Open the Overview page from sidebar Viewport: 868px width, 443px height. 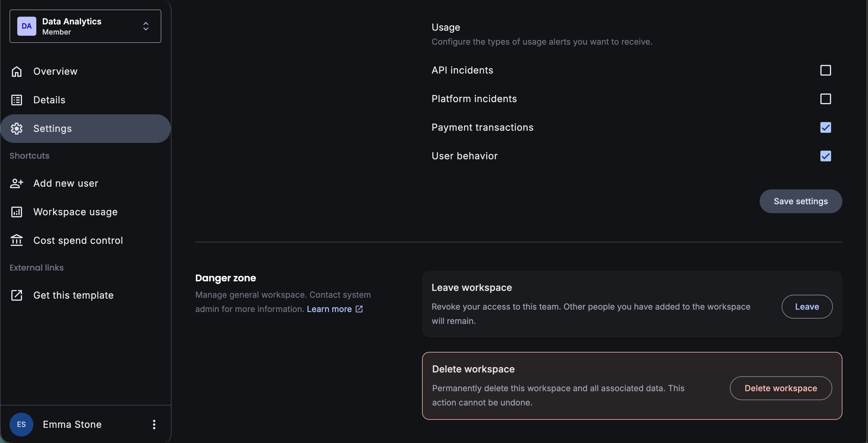pos(55,71)
